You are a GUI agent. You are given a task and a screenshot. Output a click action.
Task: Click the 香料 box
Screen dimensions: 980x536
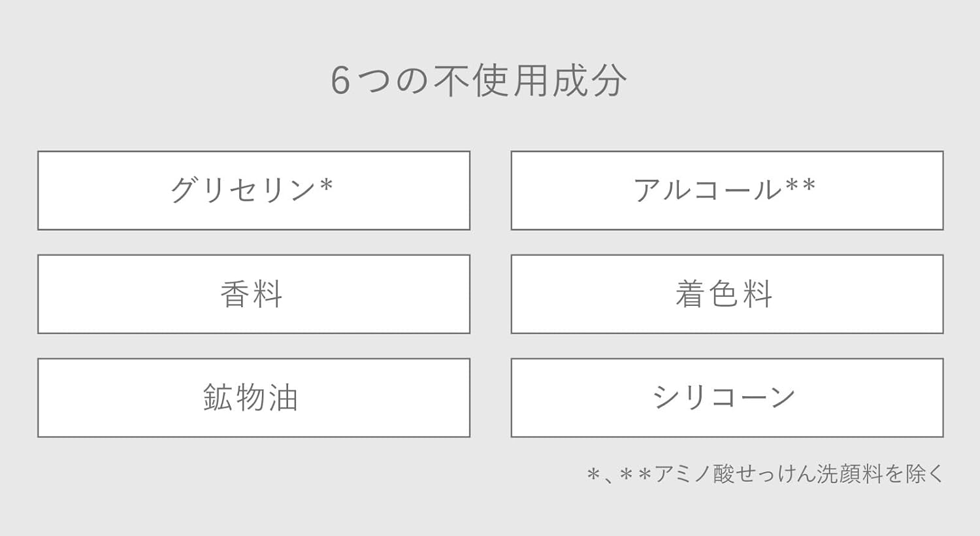[x=253, y=294]
